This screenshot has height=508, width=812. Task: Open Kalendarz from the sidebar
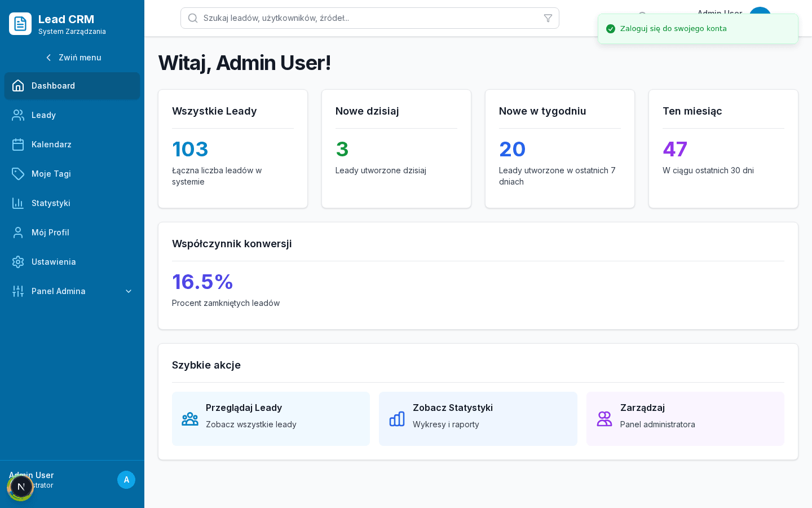(72, 144)
